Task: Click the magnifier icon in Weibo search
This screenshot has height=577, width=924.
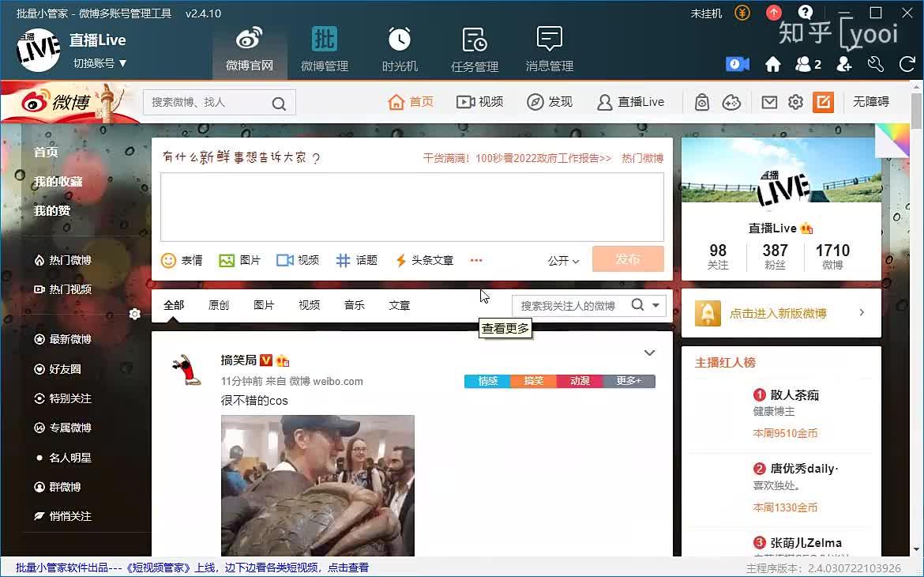Action: click(x=279, y=104)
